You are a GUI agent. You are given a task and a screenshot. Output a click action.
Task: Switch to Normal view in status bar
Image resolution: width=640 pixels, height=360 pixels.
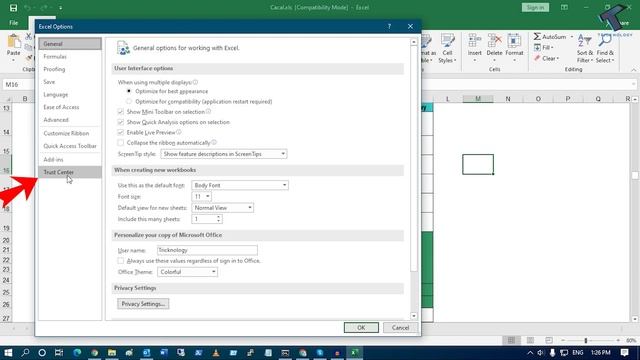(x=511, y=340)
